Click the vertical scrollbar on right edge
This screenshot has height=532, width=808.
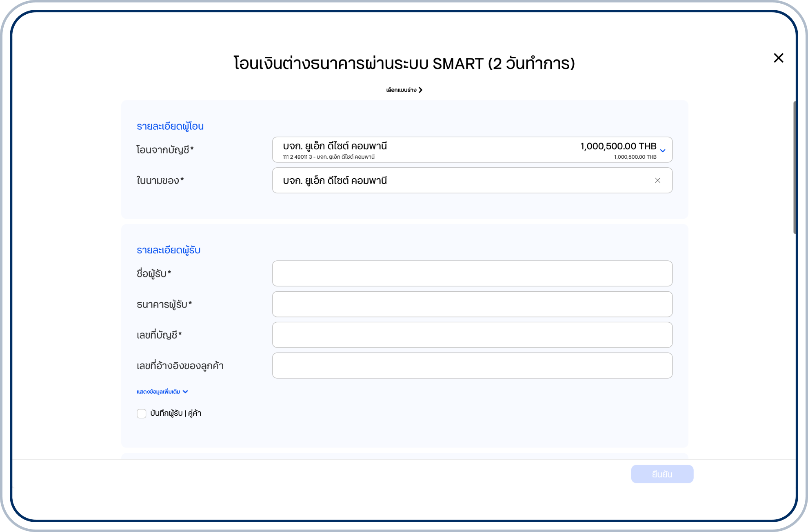coord(794,167)
